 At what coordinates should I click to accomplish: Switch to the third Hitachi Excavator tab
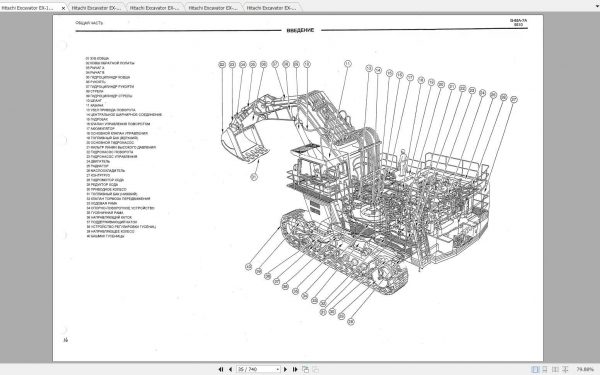click(155, 8)
